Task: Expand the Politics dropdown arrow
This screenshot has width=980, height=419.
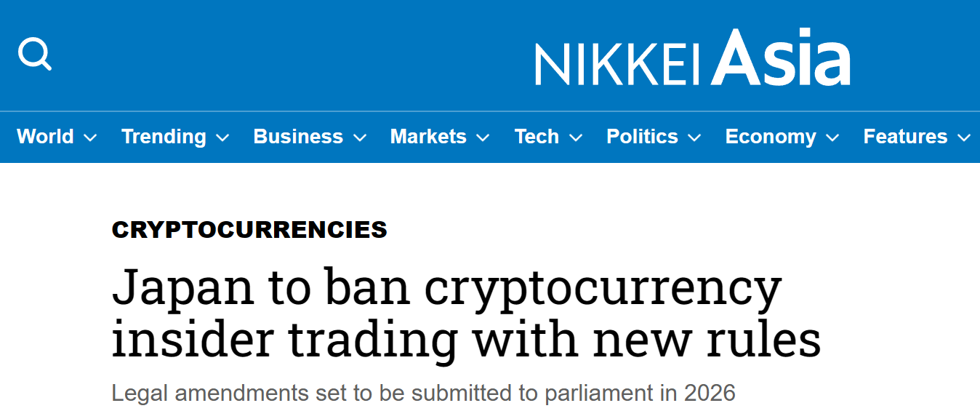Action: [x=694, y=137]
